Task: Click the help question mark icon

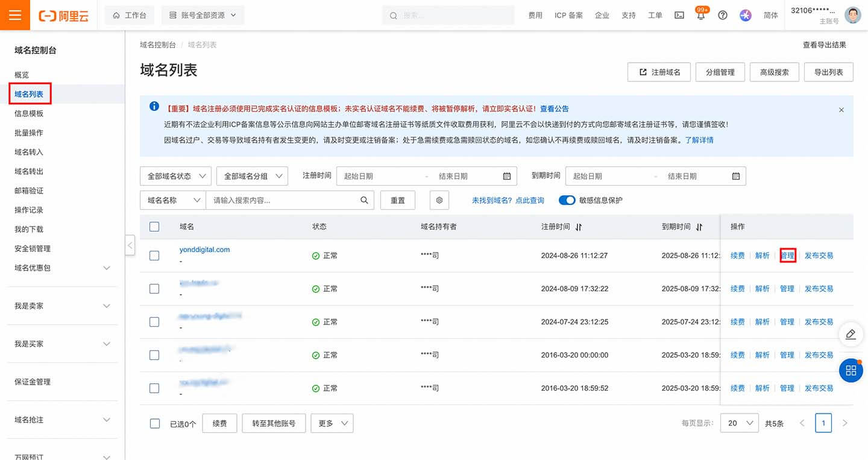Action: tap(723, 16)
